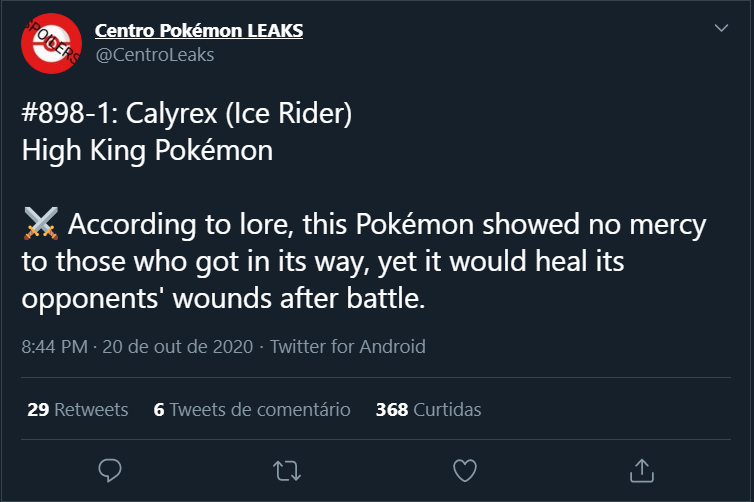Click the '#898-1: Calyrex (Ice Rider)' line

(186, 116)
